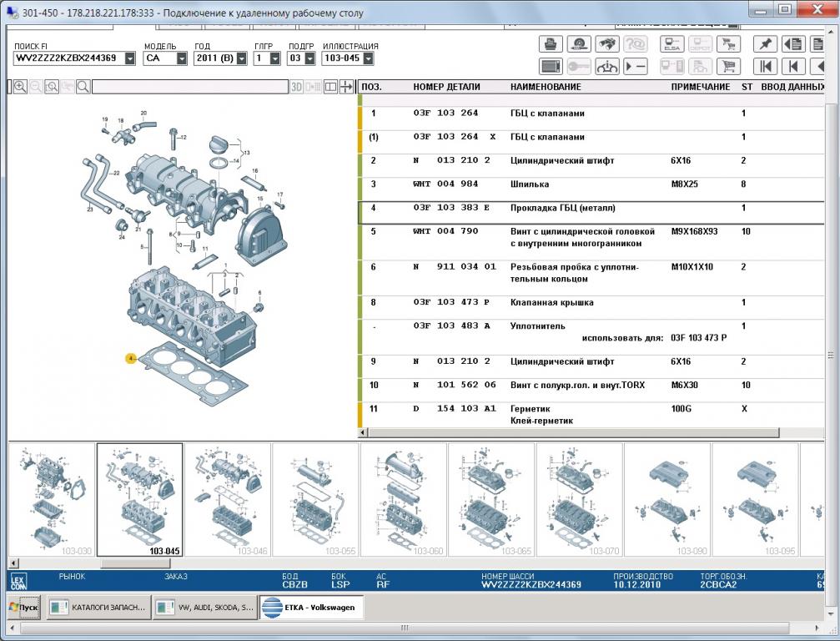Open thumbnail illustration 103-030
Viewport: 840px width, 641px height.
coord(52,499)
